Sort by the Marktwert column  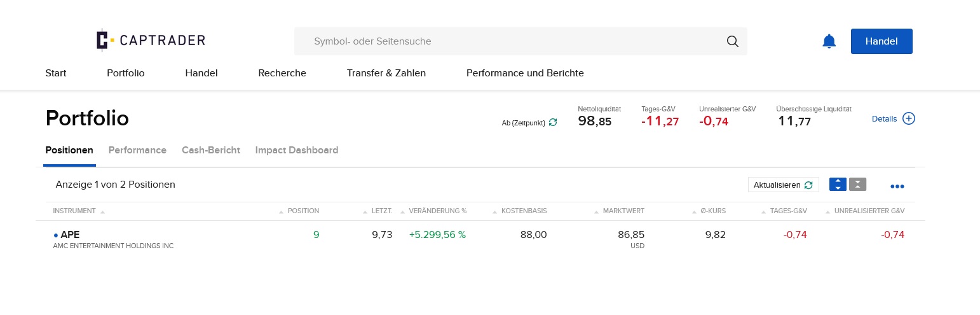coord(623,211)
